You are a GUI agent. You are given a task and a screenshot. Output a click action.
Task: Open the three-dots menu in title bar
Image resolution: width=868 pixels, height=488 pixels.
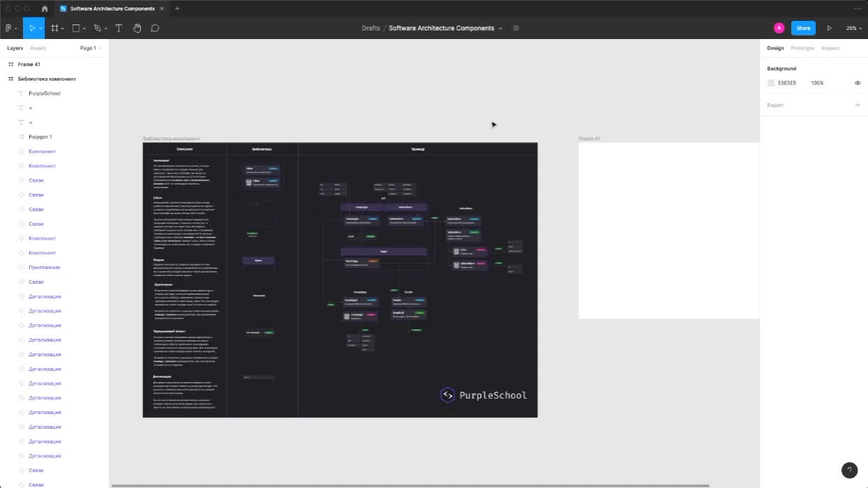pyautogui.click(x=858, y=8)
